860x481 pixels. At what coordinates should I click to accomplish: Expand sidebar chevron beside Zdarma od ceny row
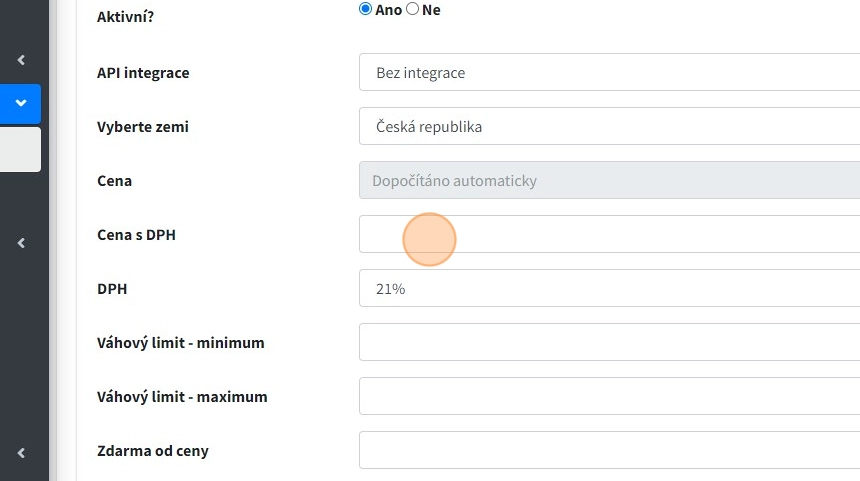click(21, 452)
